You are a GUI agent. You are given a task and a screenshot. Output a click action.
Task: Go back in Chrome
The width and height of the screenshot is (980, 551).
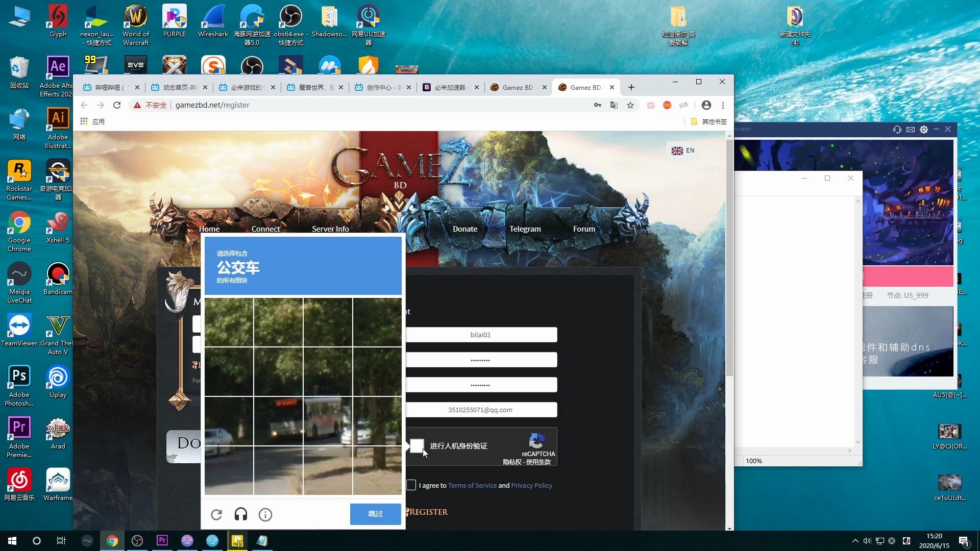pos(84,105)
